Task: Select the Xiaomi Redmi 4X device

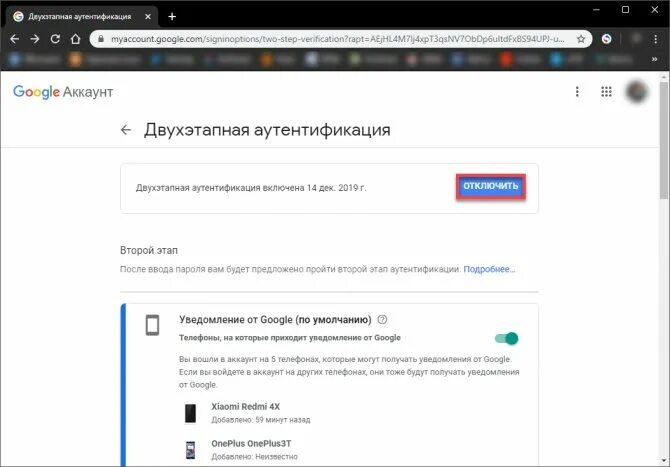Action: tap(246, 406)
